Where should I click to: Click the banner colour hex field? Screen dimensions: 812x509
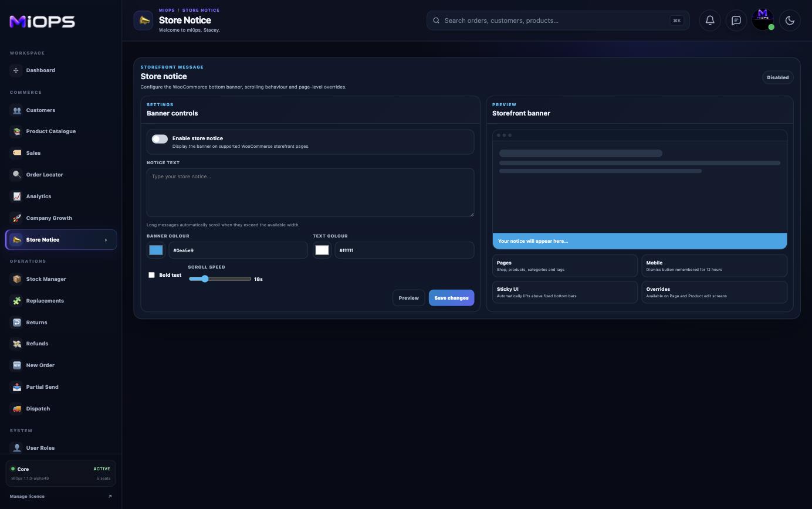[238, 250]
